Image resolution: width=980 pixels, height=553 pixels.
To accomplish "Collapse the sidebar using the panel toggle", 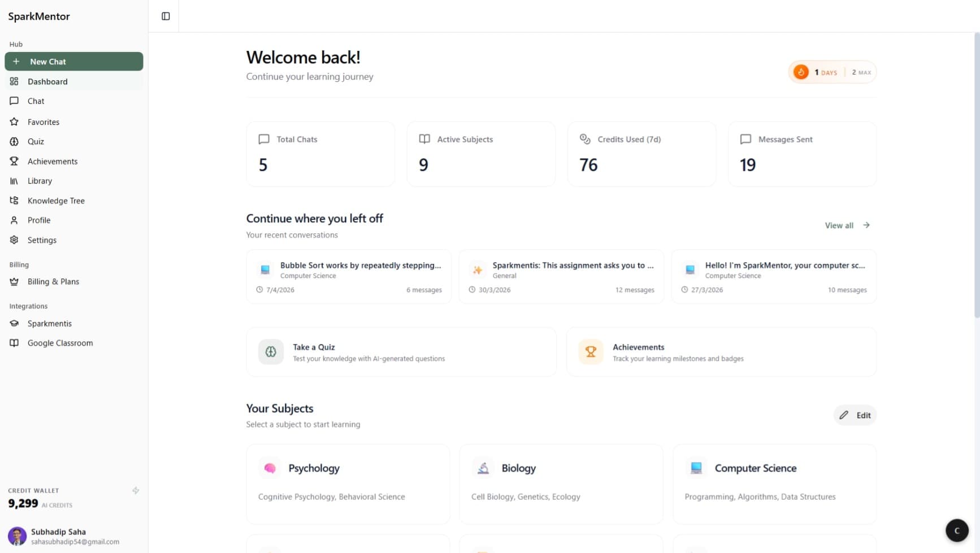I will tap(164, 16).
